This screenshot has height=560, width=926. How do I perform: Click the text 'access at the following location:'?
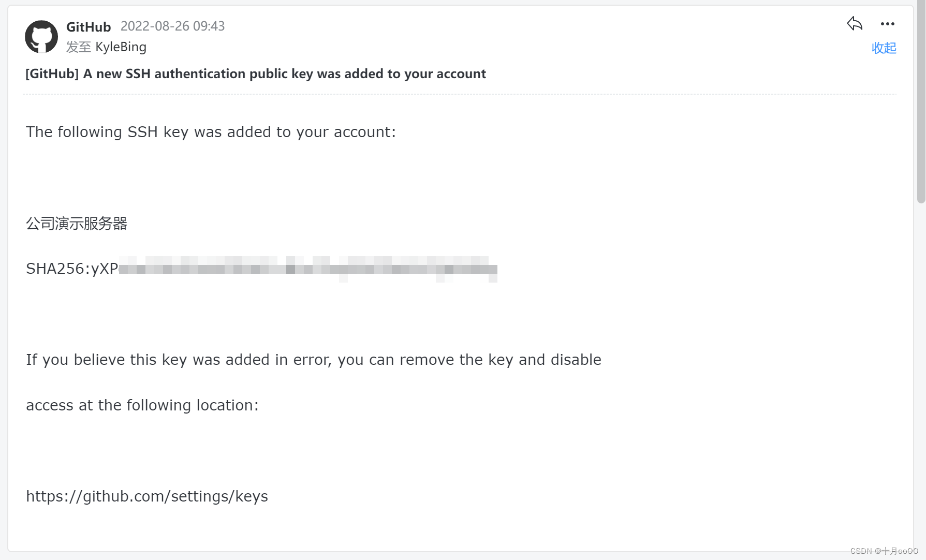click(142, 405)
